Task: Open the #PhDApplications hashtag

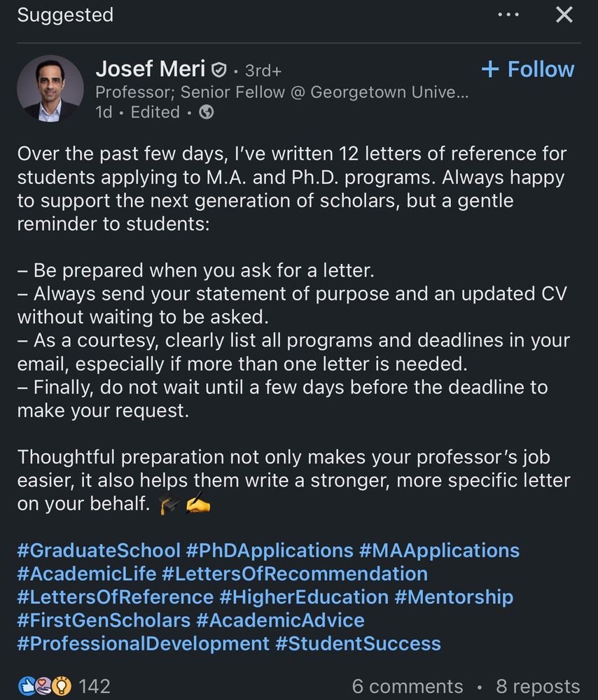Action: (270, 551)
